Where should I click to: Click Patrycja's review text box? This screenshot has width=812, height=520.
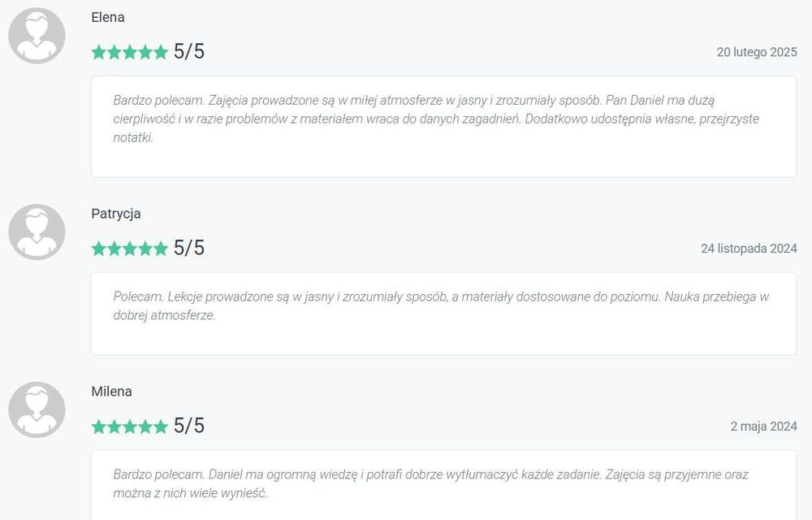pyautogui.click(x=444, y=314)
